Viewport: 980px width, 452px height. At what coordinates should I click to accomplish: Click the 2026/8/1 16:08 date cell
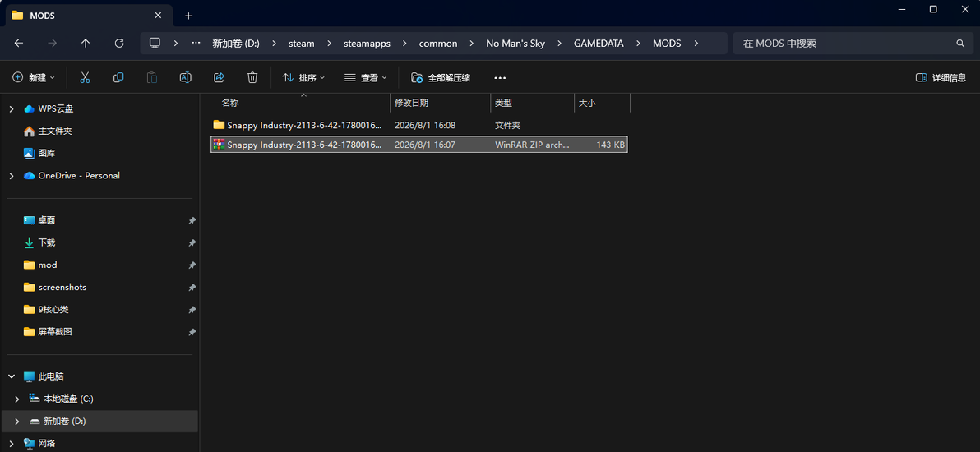tap(425, 125)
